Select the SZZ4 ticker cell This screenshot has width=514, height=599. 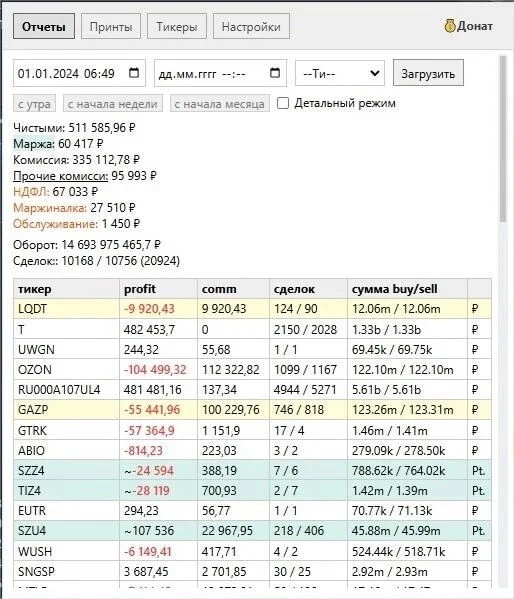click(66, 470)
